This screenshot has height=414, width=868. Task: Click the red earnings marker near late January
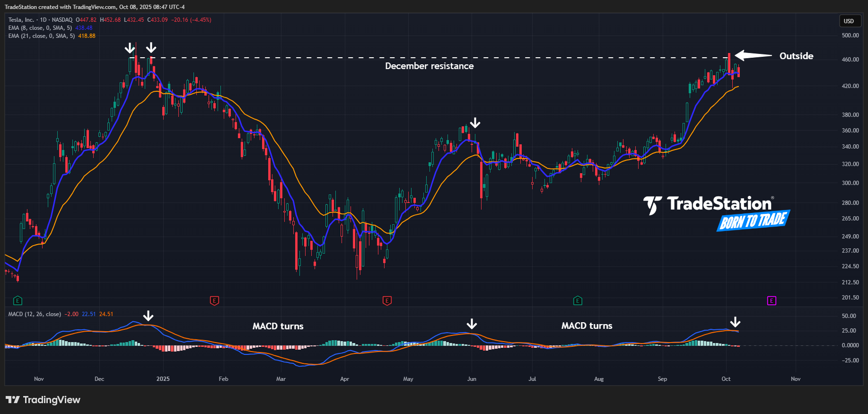pos(214,300)
